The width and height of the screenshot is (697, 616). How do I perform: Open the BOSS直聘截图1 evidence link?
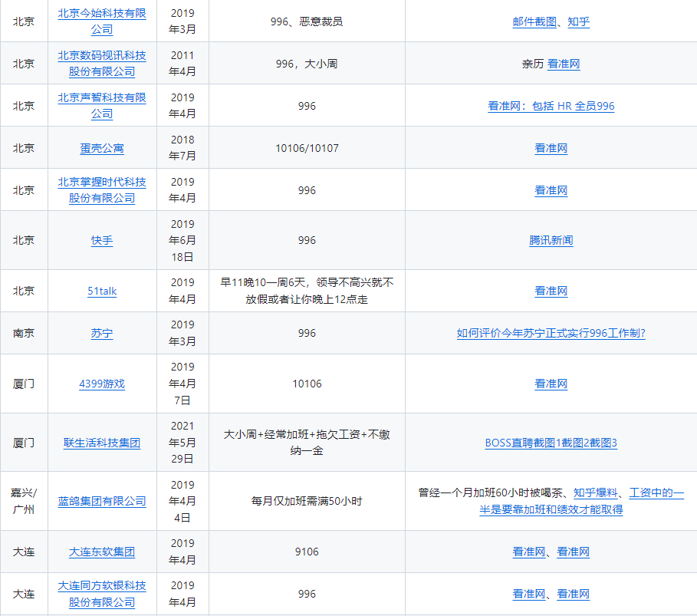[x=523, y=443]
